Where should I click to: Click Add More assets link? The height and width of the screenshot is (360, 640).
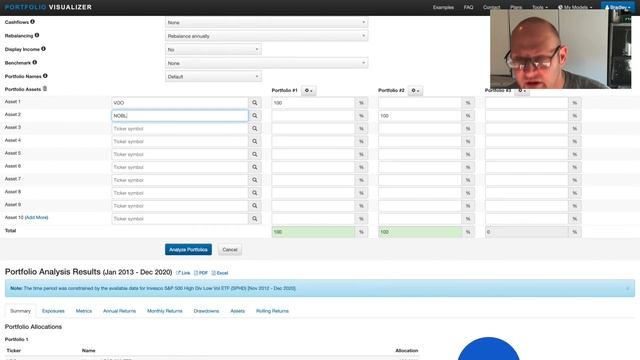37,218
